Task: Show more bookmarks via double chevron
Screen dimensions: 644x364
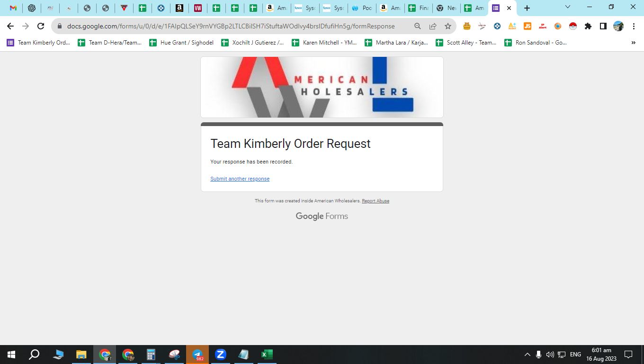Action: 634,43
